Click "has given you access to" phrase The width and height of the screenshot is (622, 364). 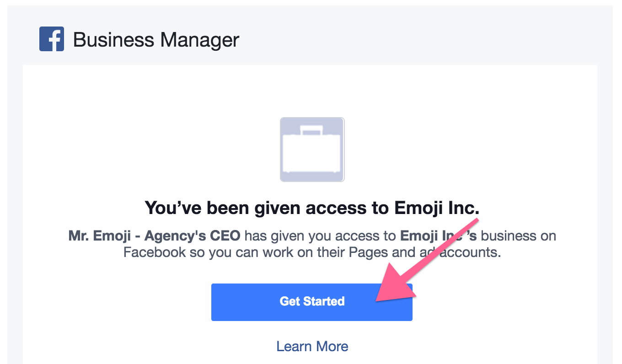pyautogui.click(x=320, y=236)
